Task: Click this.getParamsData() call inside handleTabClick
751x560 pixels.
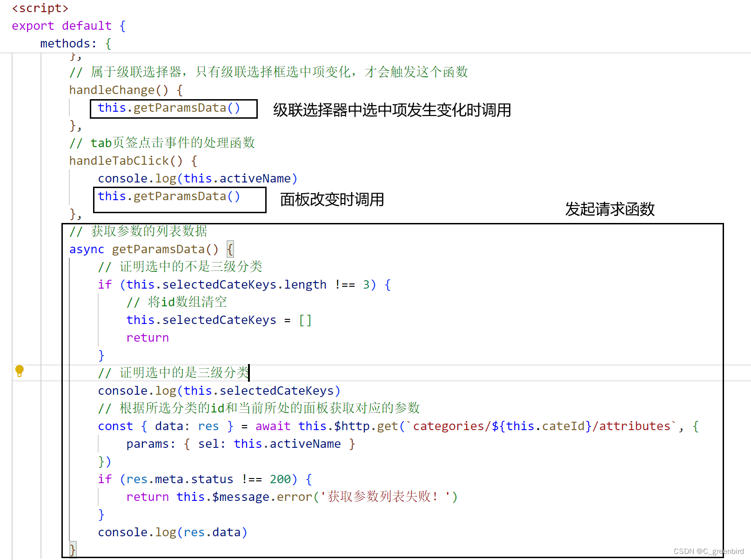Action: click(169, 196)
